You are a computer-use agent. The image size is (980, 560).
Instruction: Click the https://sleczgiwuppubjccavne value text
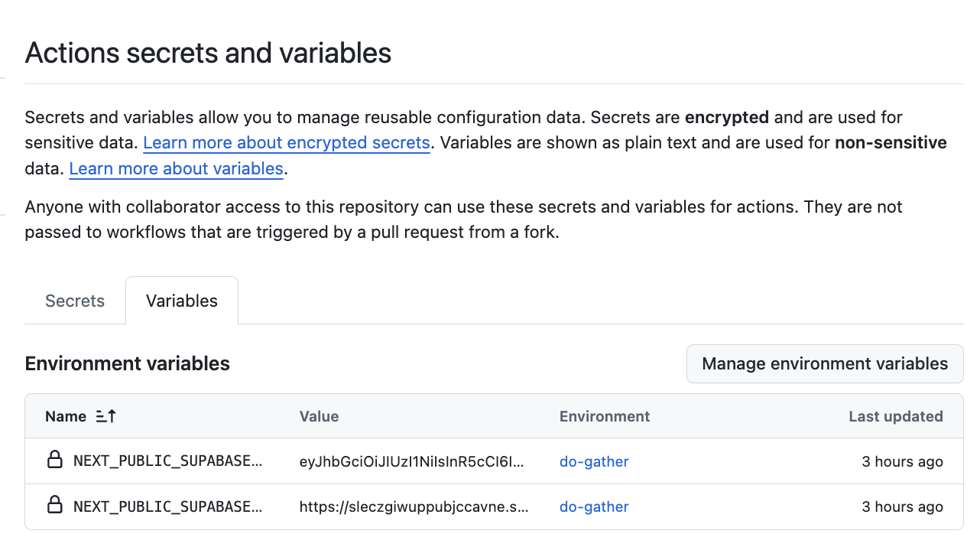pyautogui.click(x=414, y=506)
